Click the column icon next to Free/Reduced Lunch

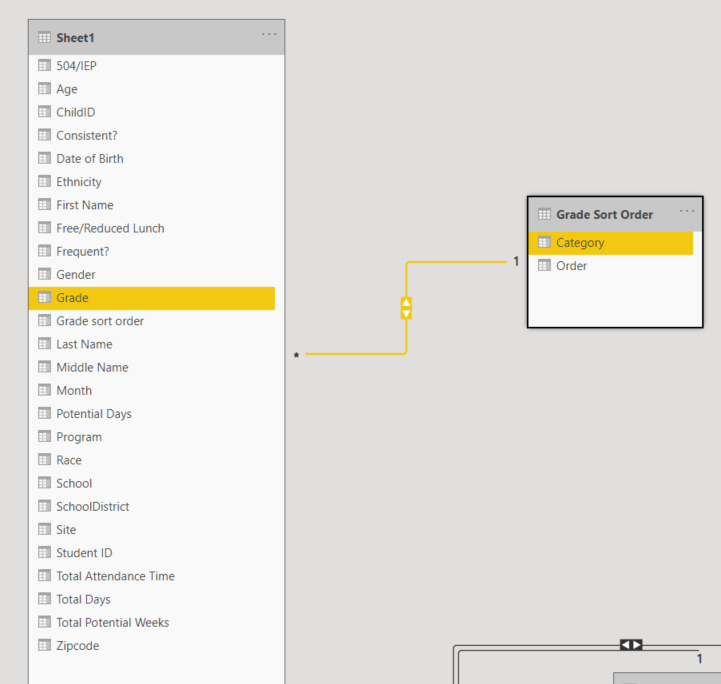(x=44, y=228)
